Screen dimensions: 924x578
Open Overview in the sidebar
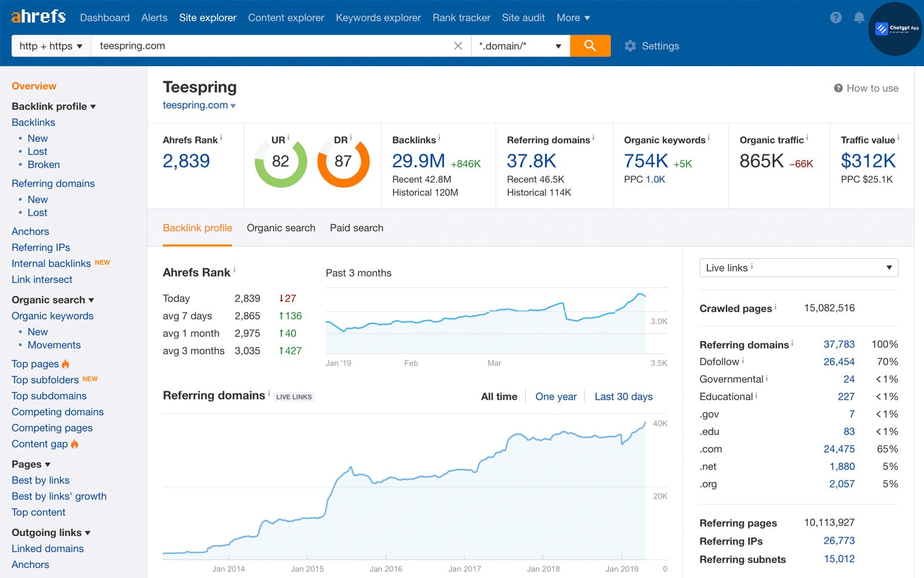(34, 86)
